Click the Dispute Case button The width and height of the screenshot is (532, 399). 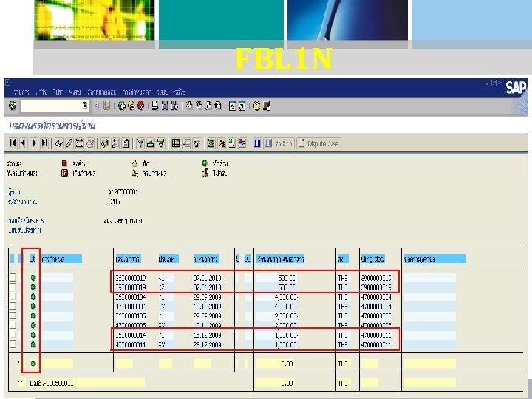click(x=319, y=143)
